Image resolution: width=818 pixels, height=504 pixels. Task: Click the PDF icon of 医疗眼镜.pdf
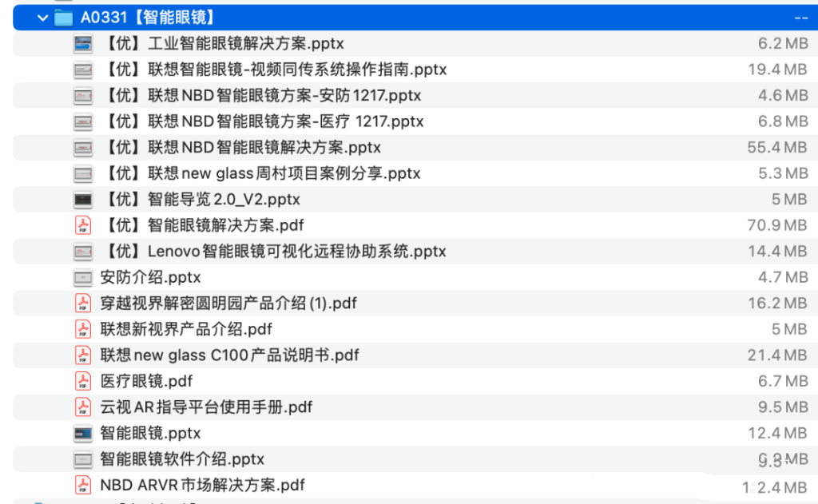click(82, 381)
